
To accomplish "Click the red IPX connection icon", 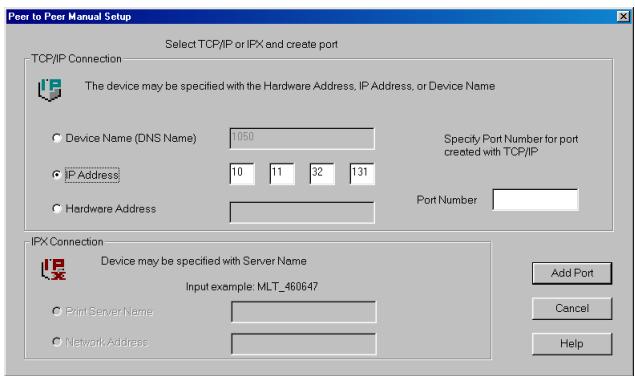I will coord(53,269).
